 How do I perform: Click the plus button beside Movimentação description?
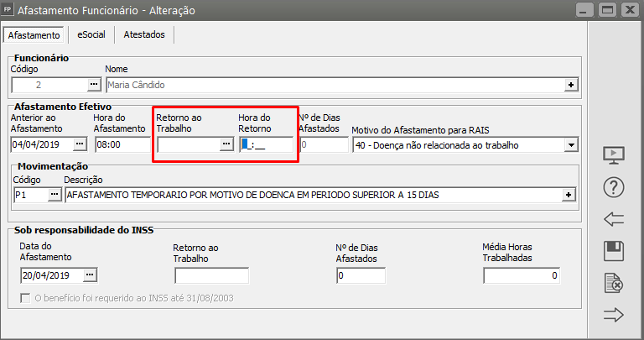pos(569,195)
